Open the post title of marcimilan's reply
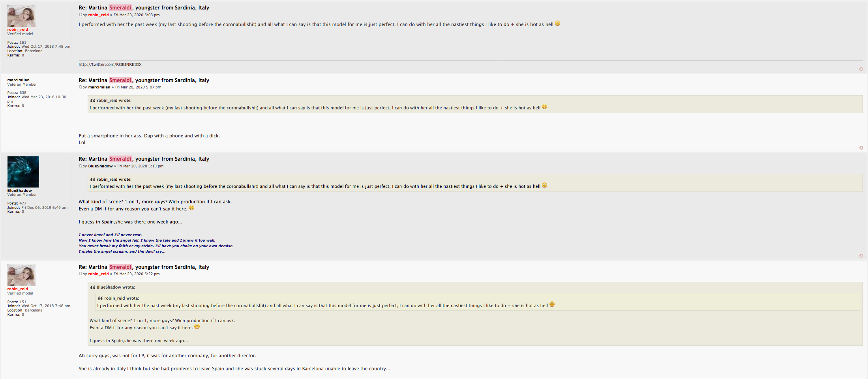 [144, 80]
